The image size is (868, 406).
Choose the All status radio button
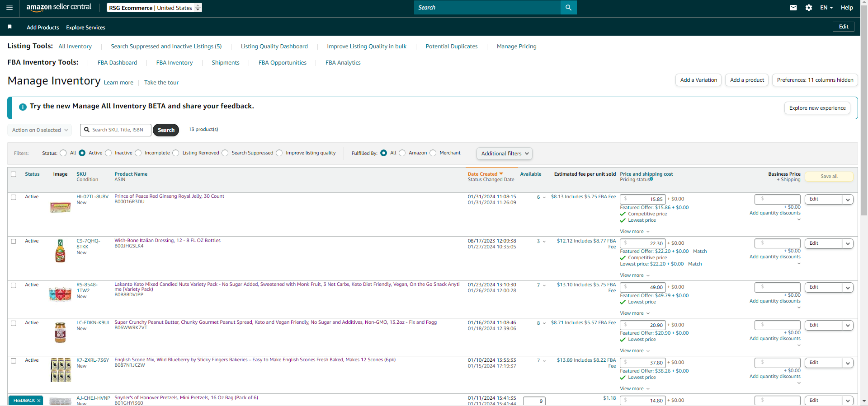point(63,153)
